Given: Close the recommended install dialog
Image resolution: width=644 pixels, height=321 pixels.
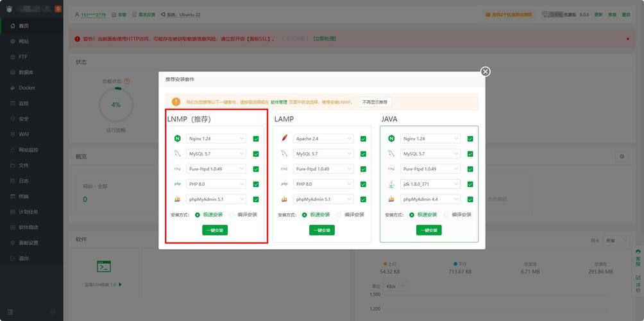Looking at the screenshot, I should click(x=486, y=71).
